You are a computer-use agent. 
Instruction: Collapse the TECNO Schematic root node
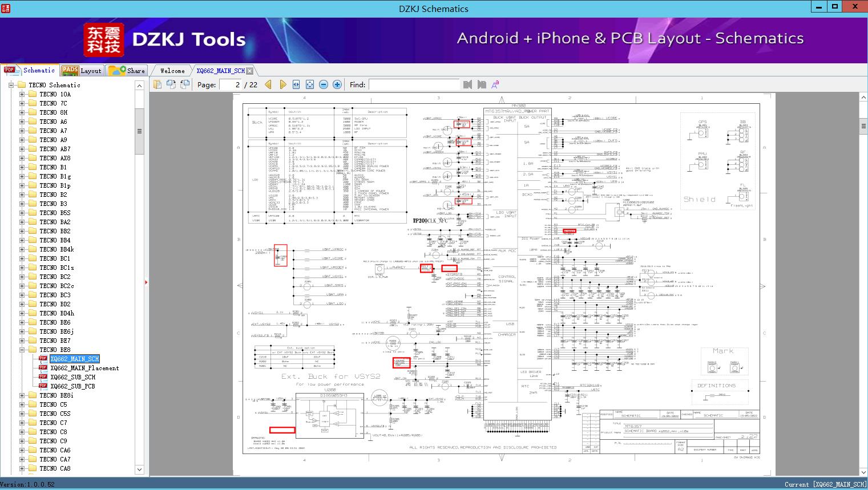[11, 85]
